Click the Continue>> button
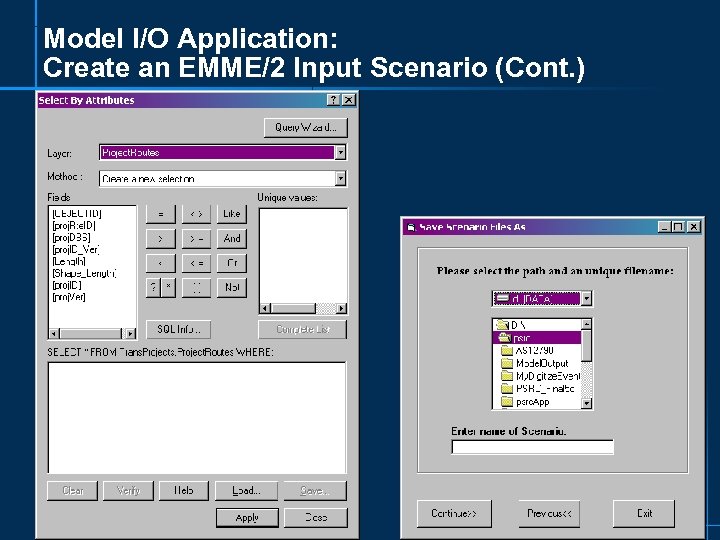The width and height of the screenshot is (720, 540). point(454,513)
